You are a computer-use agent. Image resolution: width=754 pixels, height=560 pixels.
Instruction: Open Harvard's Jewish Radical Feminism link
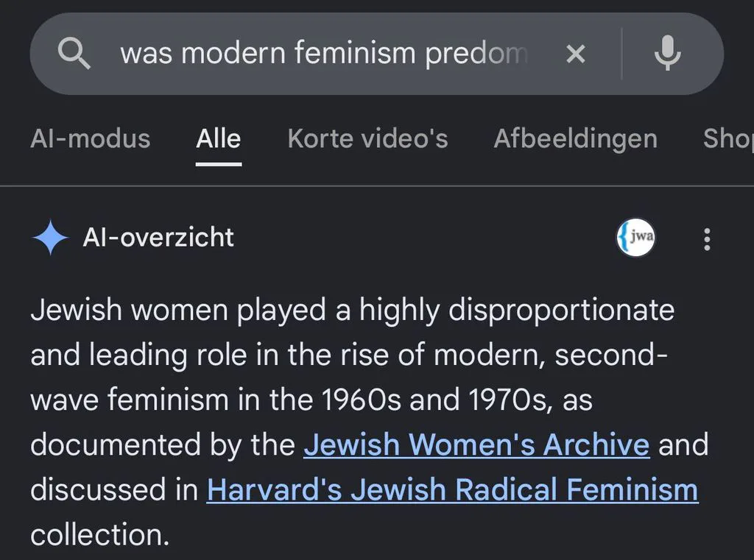coord(452,489)
